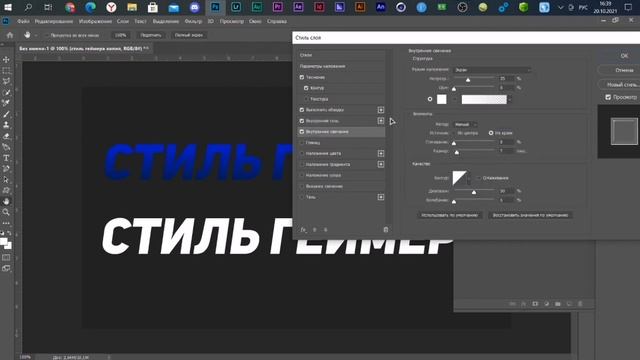Open Microsoft Edge from the taskbar
Image resolution: width=640 pixels, height=360 pixels.
[x=90, y=7]
